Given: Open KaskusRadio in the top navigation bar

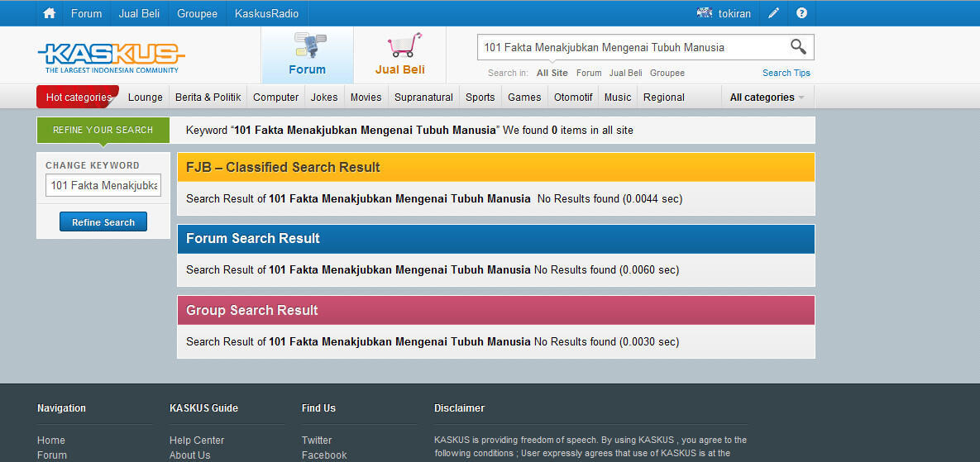Looking at the screenshot, I should coord(267,13).
